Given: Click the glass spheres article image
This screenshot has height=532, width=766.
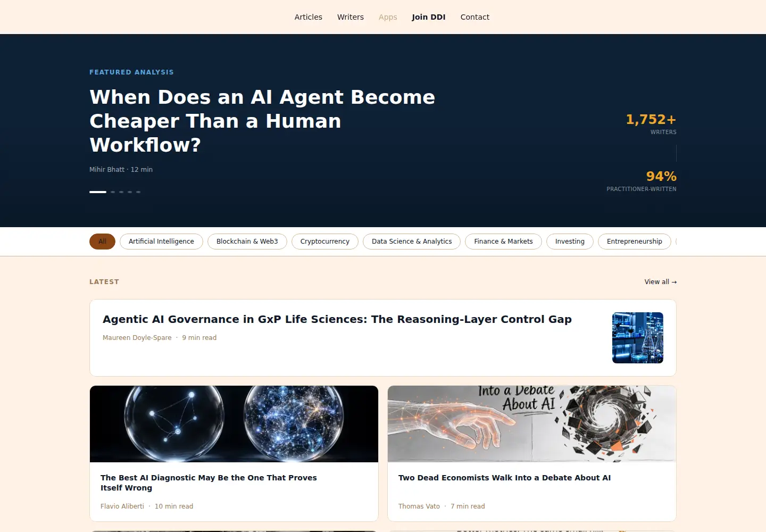Looking at the screenshot, I should coord(234,424).
